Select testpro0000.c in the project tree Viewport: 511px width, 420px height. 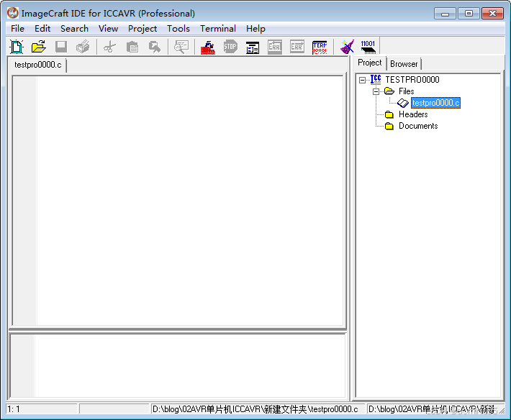click(x=435, y=103)
